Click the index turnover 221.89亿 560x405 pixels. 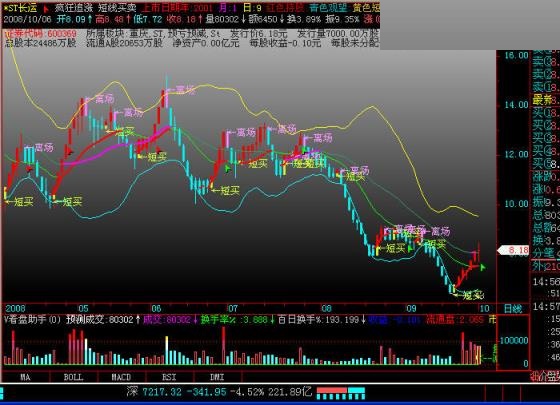pos(290,392)
